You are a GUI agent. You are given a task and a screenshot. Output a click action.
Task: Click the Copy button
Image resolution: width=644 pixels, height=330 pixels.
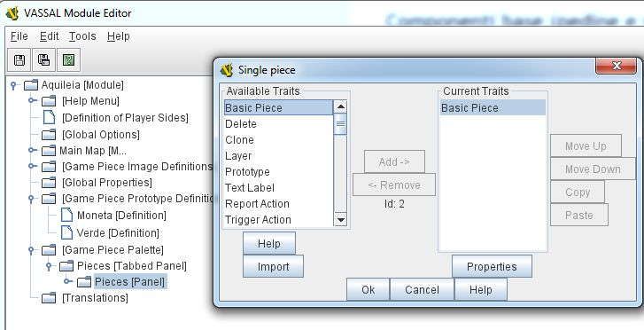click(x=578, y=192)
